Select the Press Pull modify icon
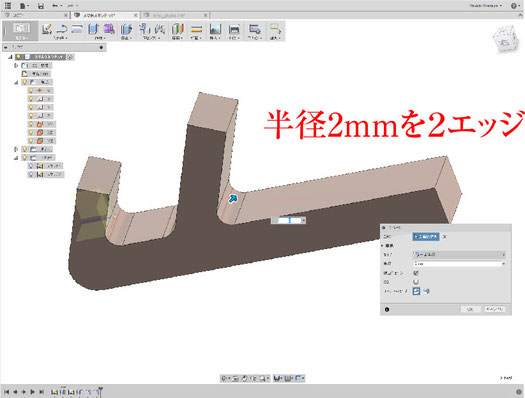The height and width of the screenshot is (398, 525). coord(126,29)
